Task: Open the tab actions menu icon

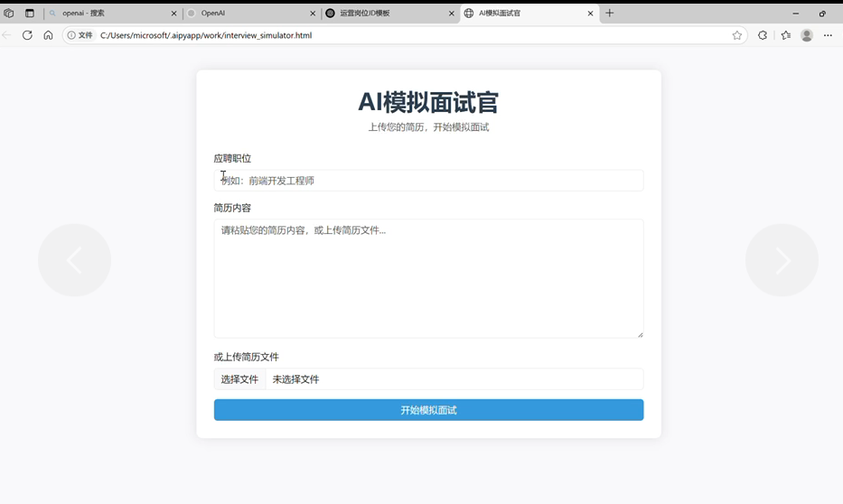Action: click(30, 14)
